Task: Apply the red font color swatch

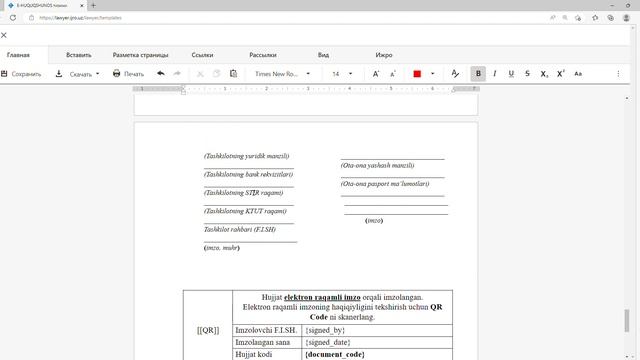Action: [417, 74]
